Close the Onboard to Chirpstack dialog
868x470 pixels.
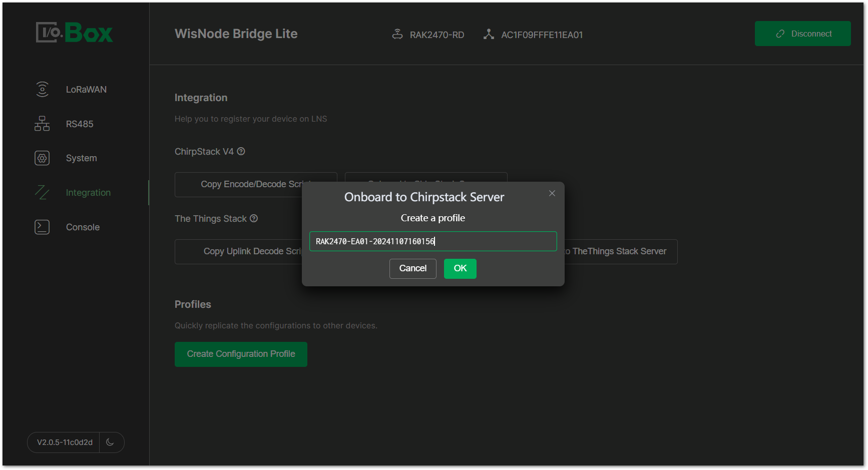coord(552,193)
